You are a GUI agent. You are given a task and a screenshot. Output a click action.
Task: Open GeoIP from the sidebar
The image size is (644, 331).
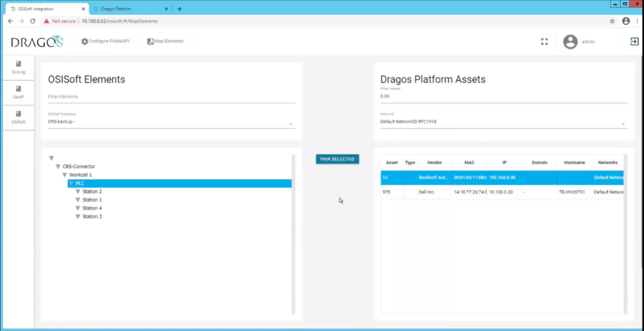18,93
